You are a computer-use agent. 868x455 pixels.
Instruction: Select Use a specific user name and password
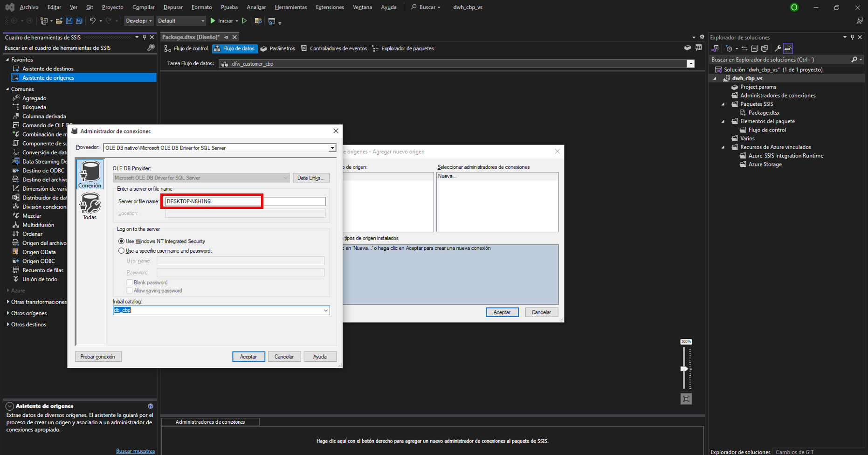click(121, 251)
